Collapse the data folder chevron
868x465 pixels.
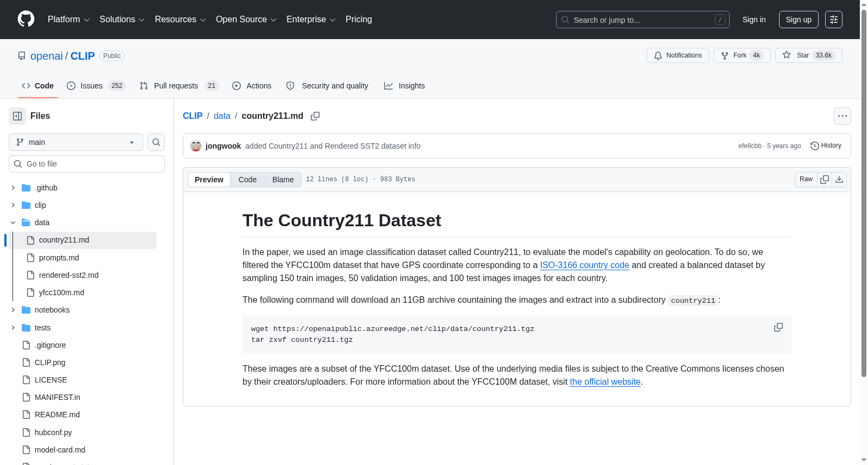[x=13, y=222]
